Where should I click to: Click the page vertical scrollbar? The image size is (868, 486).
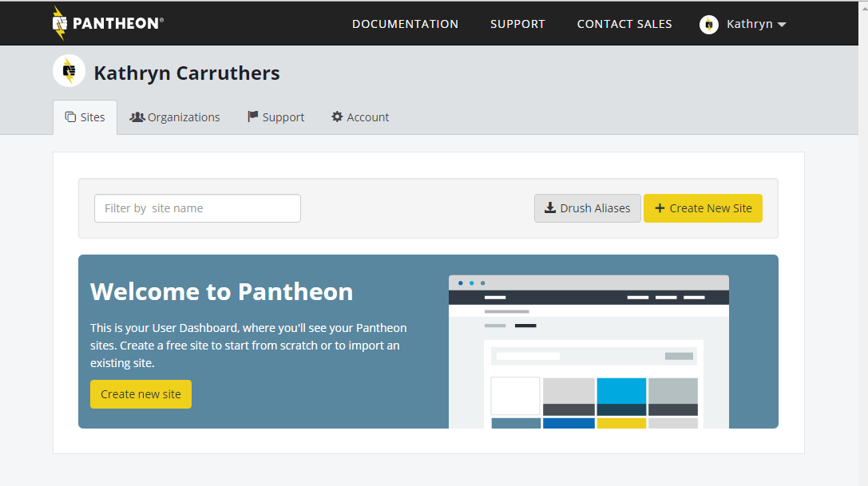(x=863, y=243)
